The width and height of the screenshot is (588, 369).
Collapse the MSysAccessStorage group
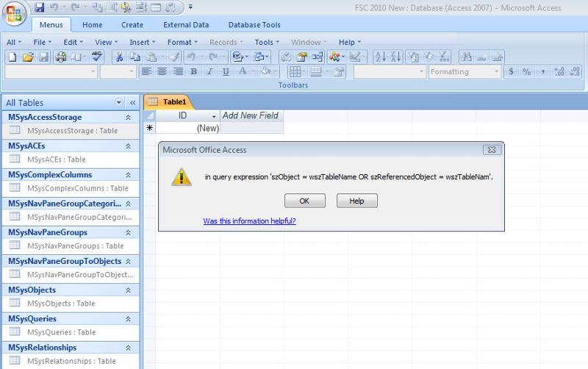coord(128,118)
